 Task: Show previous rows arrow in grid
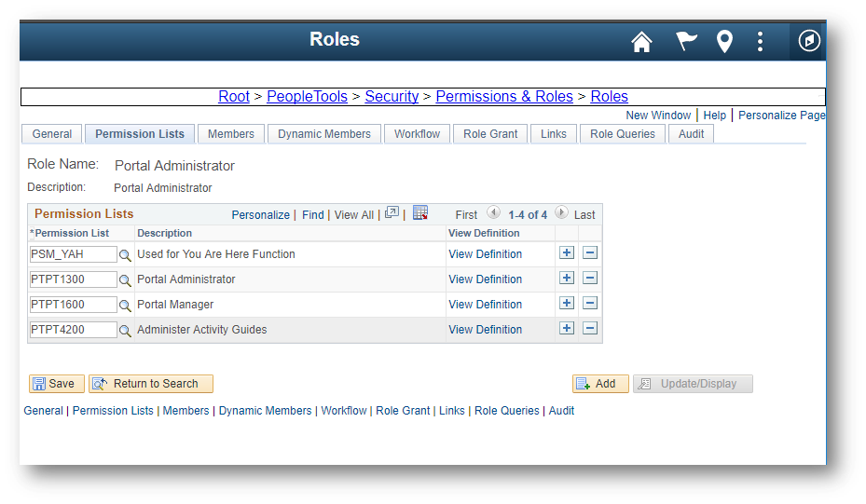[x=493, y=212]
